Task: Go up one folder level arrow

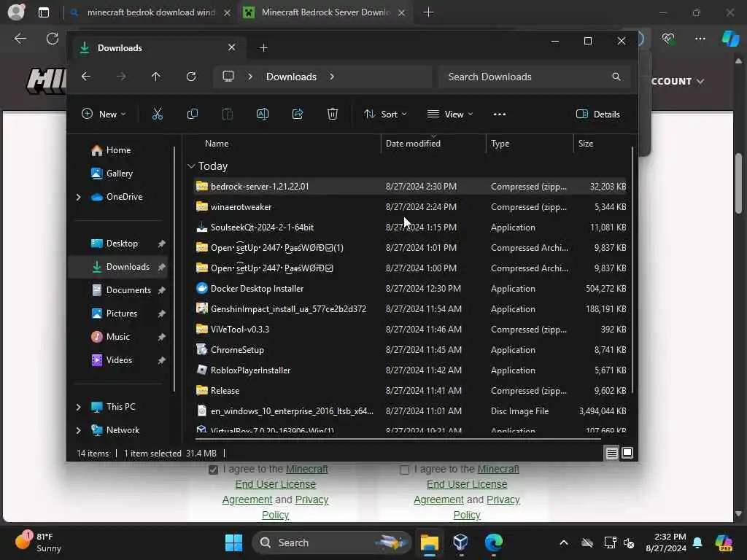Action: tap(156, 77)
